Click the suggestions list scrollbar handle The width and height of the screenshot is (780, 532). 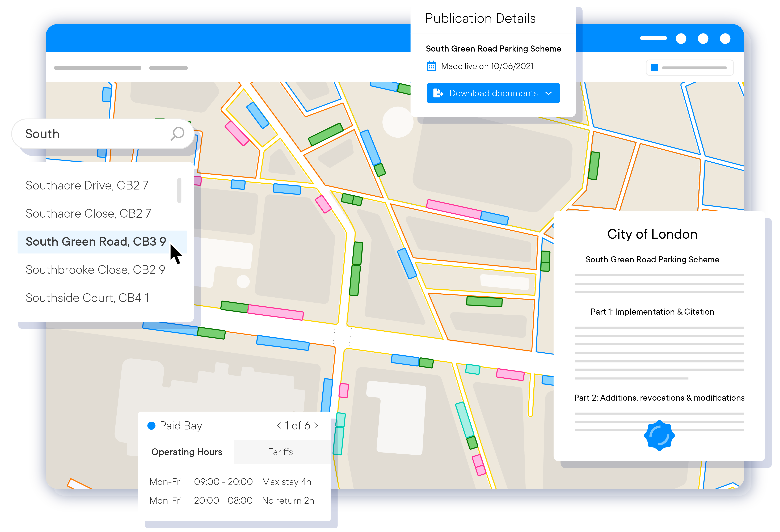pos(179,190)
